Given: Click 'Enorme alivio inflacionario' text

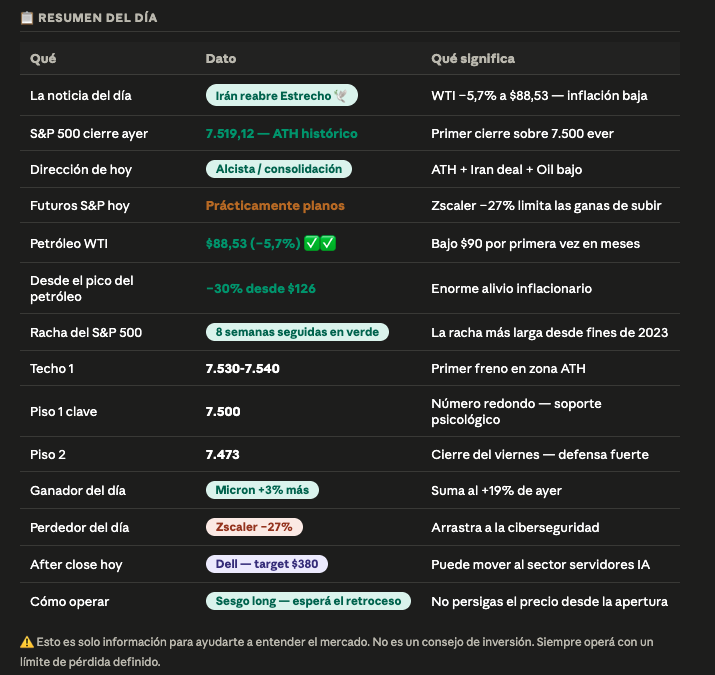Looking at the screenshot, I should pos(512,288).
